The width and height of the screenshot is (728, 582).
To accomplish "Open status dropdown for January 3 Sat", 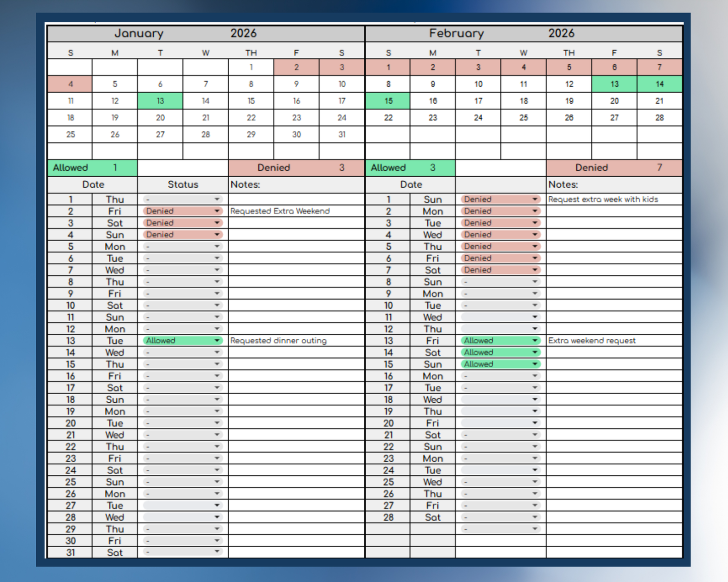I will point(183,223).
